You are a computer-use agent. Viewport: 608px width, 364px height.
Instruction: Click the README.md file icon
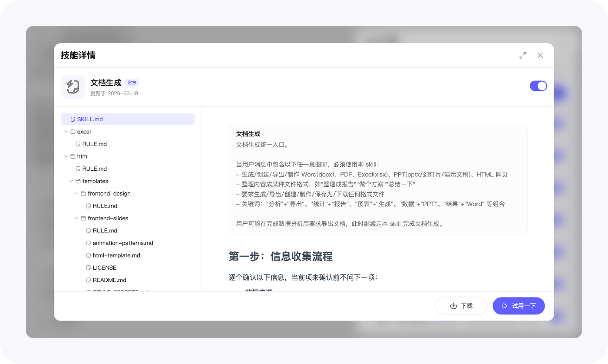point(88,280)
